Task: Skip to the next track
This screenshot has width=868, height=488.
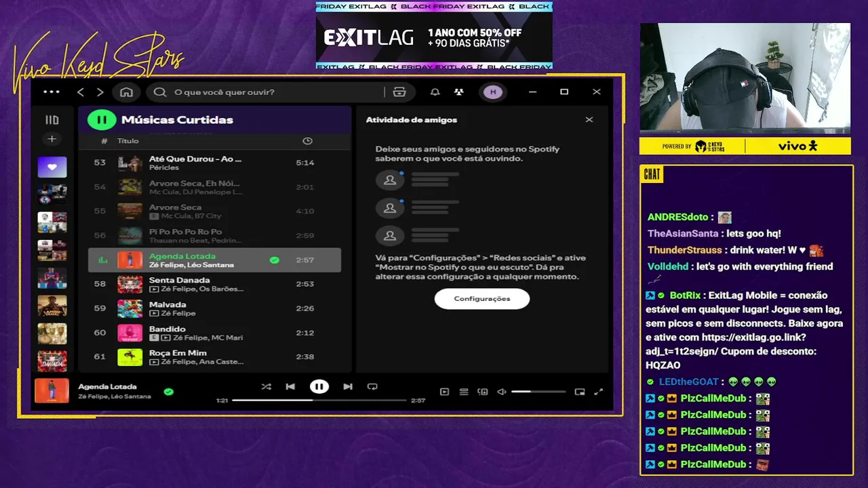Action: click(x=348, y=386)
